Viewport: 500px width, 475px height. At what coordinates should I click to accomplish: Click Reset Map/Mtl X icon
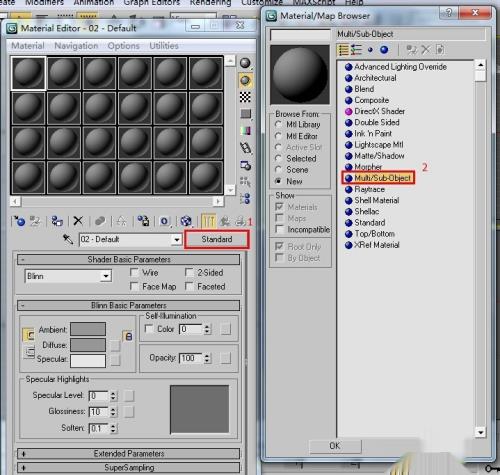click(78, 221)
